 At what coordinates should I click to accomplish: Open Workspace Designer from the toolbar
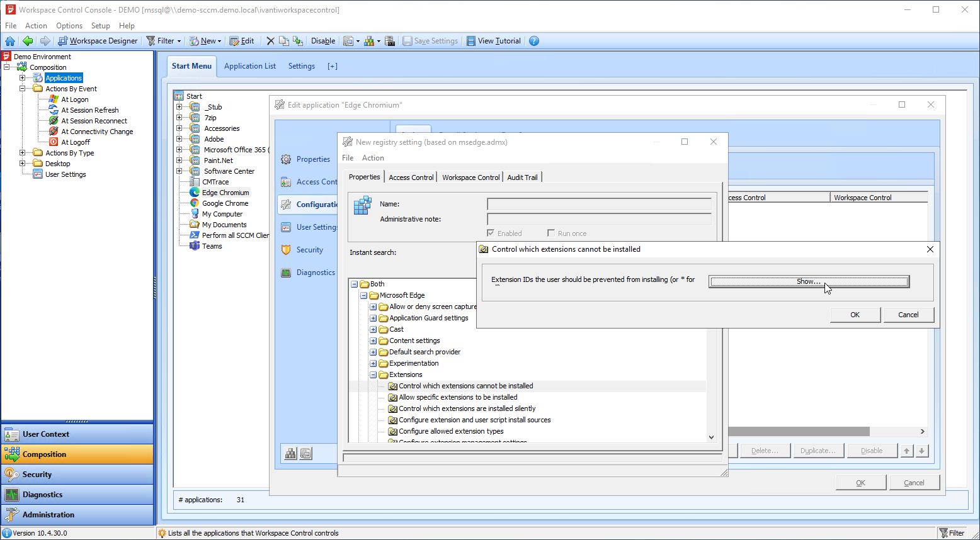(x=98, y=41)
